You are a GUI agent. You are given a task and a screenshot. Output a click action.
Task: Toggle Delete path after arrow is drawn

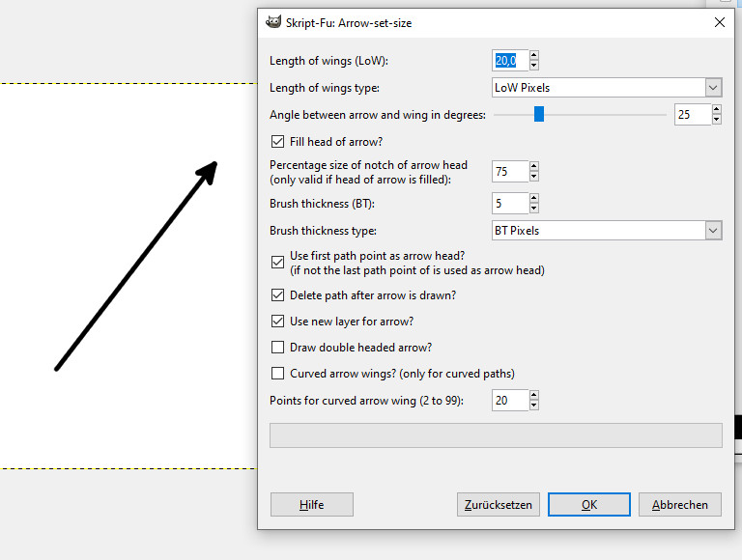(278, 295)
